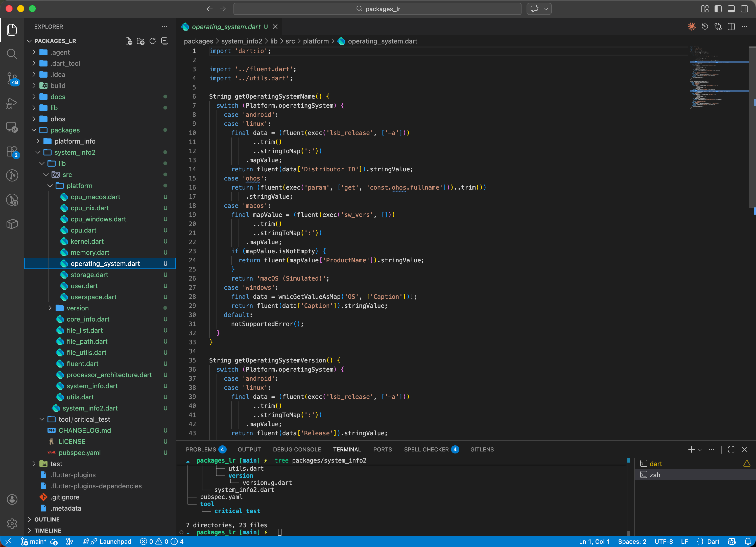This screenshot has width=756, height=547.
Task: Refresh the explorer file tree
Action: (153, 41)
